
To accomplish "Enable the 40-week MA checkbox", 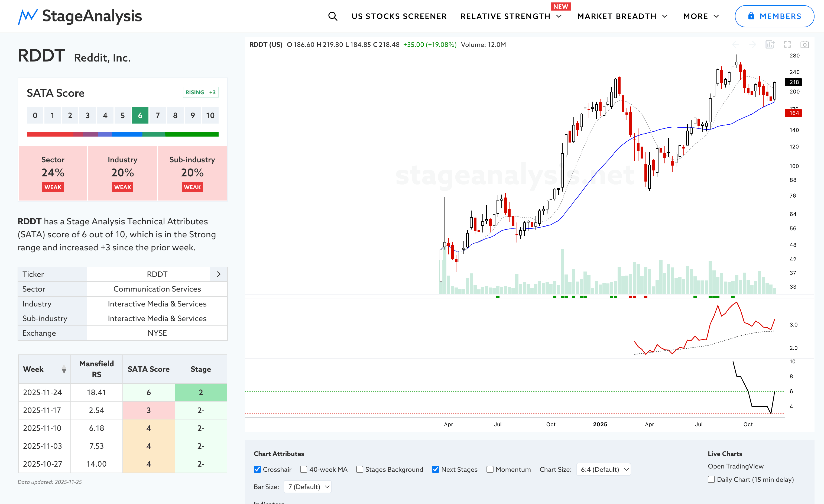I will coord(304,469).
